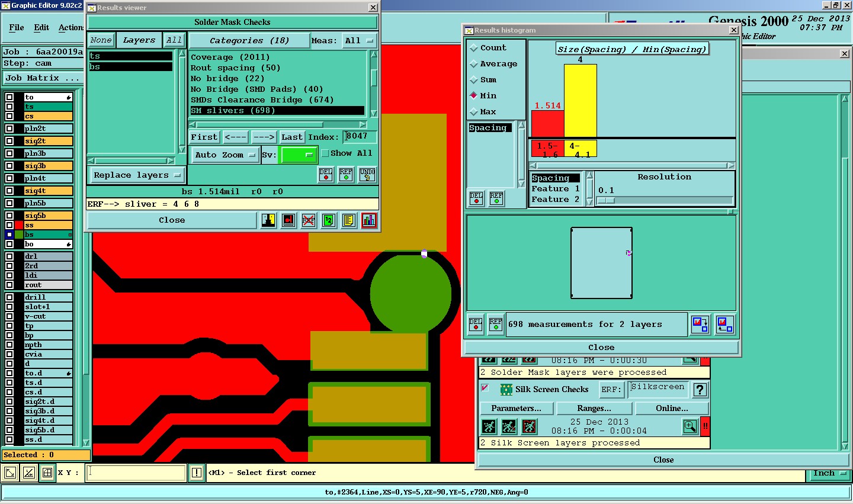Toggle visibility box of layer sig2t

click(x=9, y=141)
